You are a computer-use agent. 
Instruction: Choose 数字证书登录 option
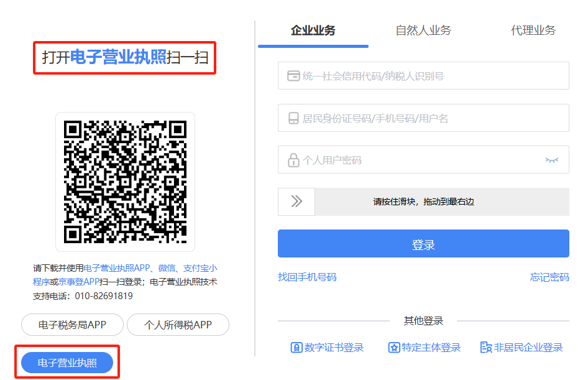click(328, 348)
